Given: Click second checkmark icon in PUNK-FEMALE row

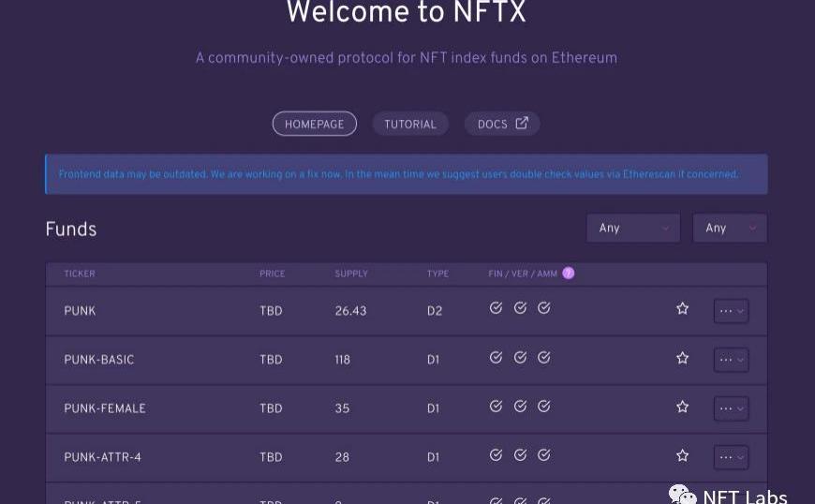Looking at the screenshot, I should pos(520,406).
